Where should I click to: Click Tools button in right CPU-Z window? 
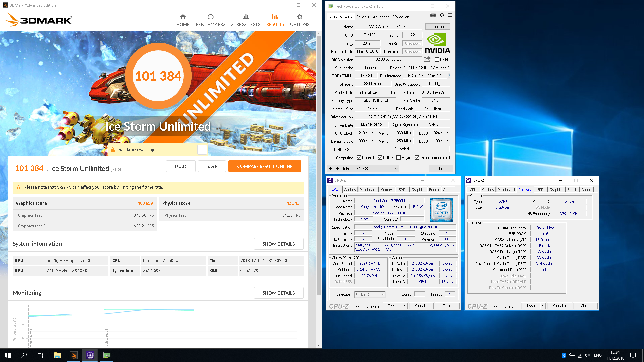click(x=531, y=306)
